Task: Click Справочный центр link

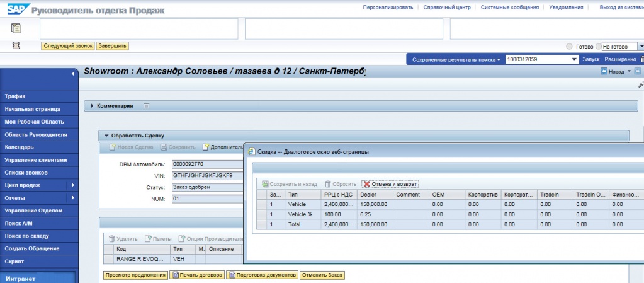Action: coord(447,8)
